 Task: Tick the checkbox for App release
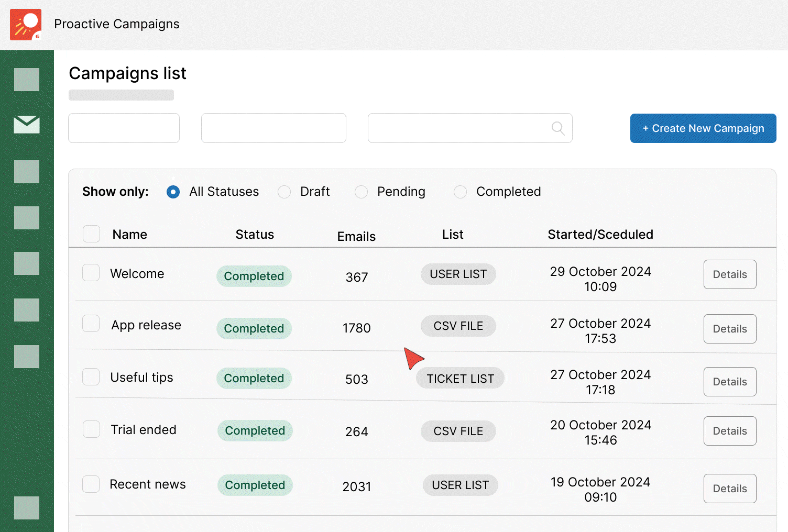[x=91, y=324]
